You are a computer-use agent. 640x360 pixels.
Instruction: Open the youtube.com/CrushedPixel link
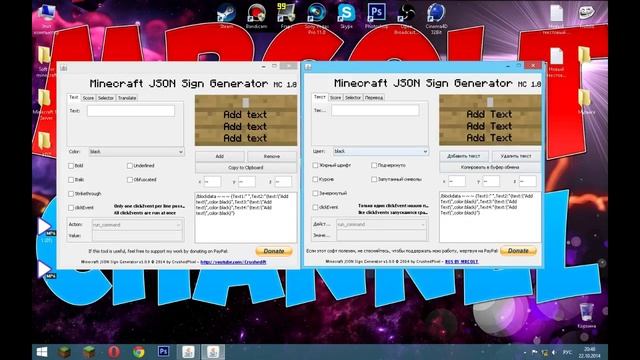click(233, 262)
